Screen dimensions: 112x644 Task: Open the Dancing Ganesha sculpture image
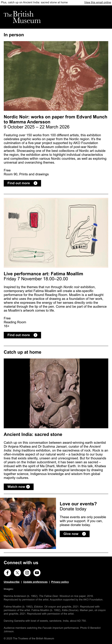pos(56,393)
